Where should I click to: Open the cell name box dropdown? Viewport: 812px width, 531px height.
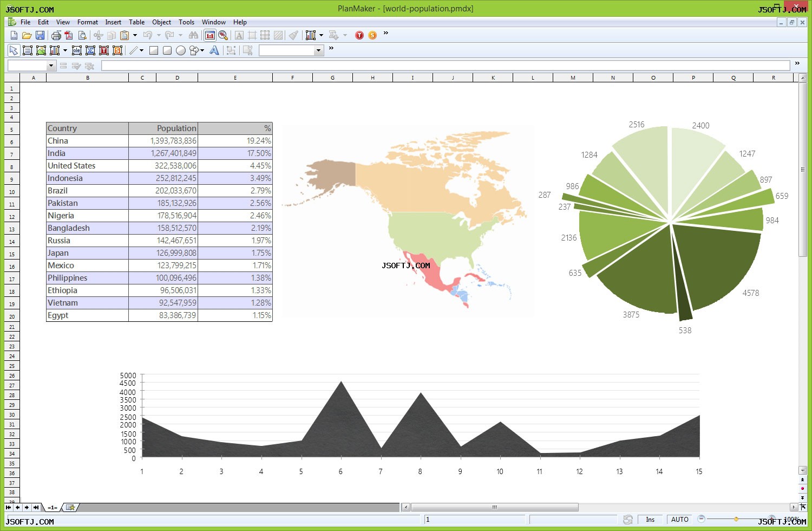point(51,66)
